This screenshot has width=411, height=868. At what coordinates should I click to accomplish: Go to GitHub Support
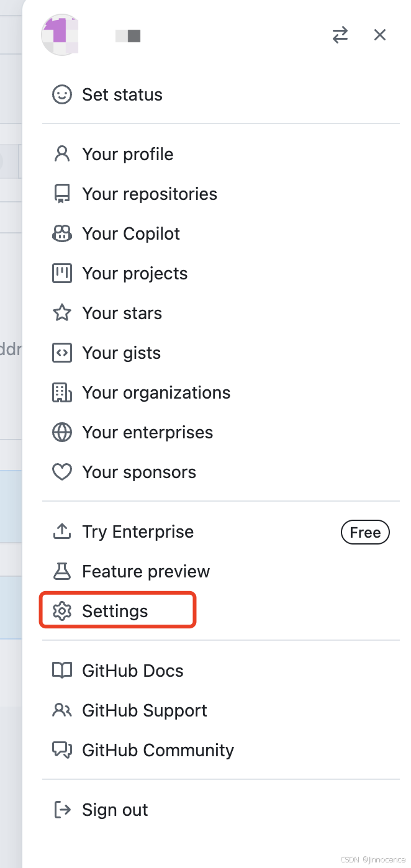(145, 711)
